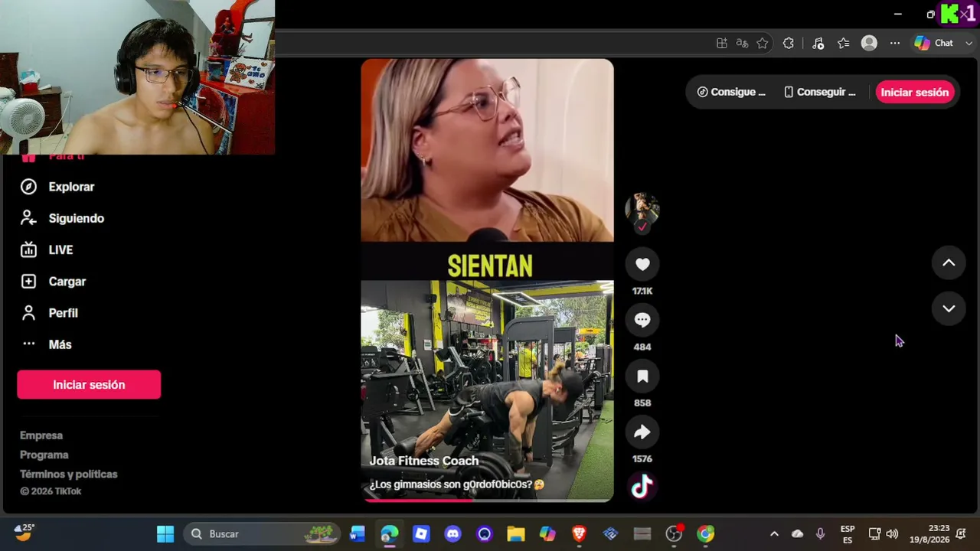Viewport: 980px width, 551px height.
Task: Expand Términos y políticas footer section
Action: pyautogui.click(x=69, y=474)
